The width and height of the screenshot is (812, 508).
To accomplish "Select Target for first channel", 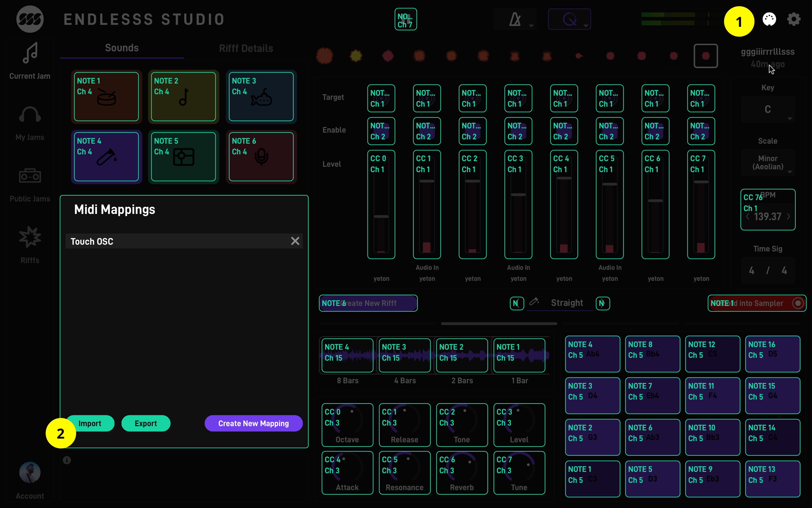I will pyautogui.click(x=381, y=98).
